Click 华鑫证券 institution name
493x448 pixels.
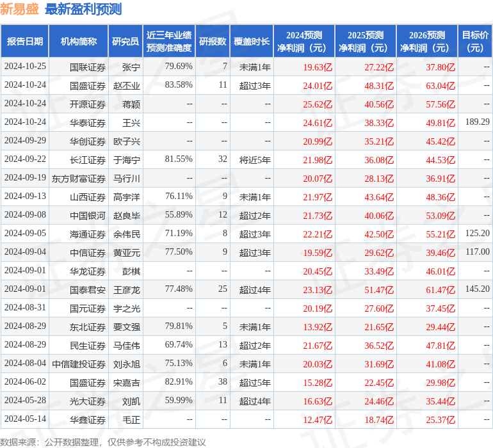coord(88,420)
